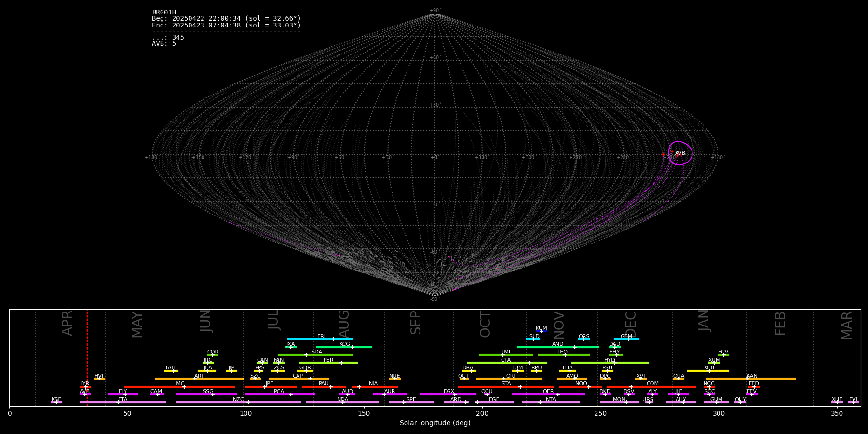Click the 'Solar longitude (deg)' axis title
Screen dimensions: 868x434
click(x=435, y=423)
